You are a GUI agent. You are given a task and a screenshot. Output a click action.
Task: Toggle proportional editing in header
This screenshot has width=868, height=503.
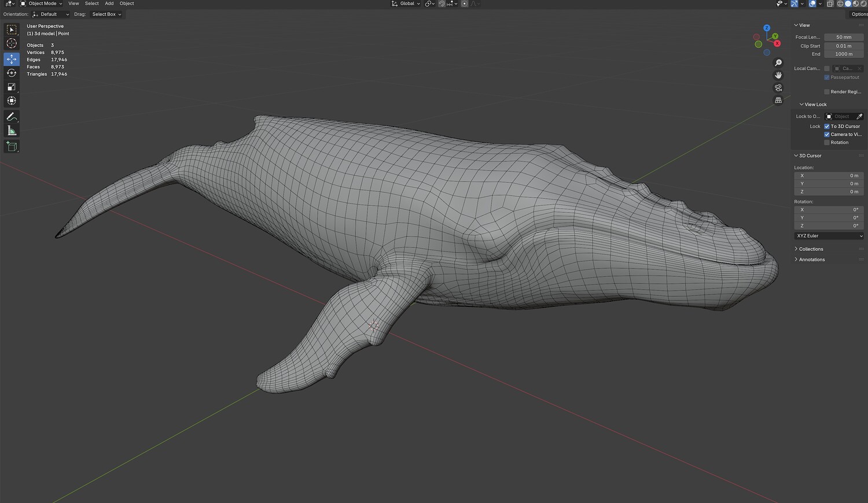point(464,3)
